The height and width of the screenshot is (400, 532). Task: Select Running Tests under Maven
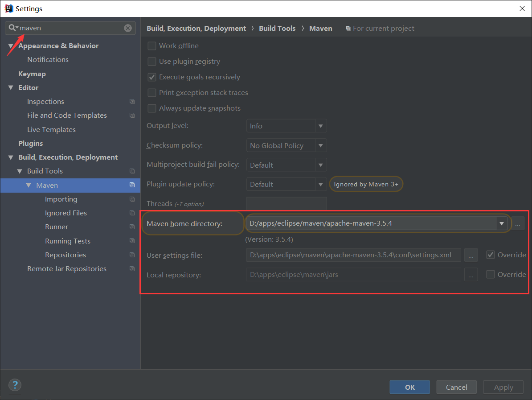(68, 241)
